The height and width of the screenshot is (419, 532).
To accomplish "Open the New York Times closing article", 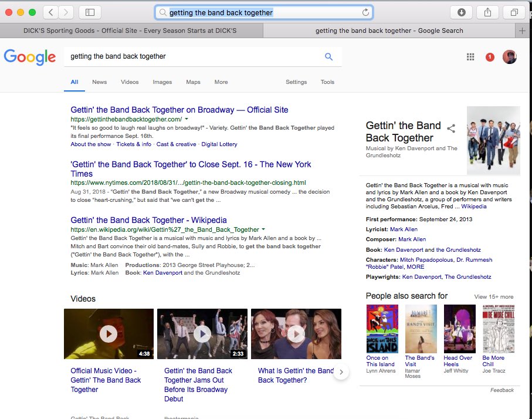I will (191, 169).
